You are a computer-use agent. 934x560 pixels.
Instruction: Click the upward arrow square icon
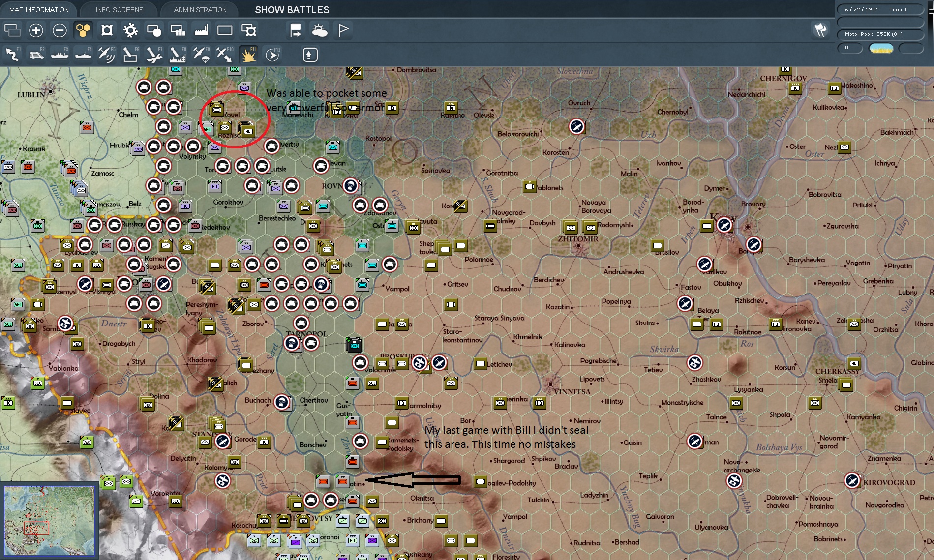[309, 55]
